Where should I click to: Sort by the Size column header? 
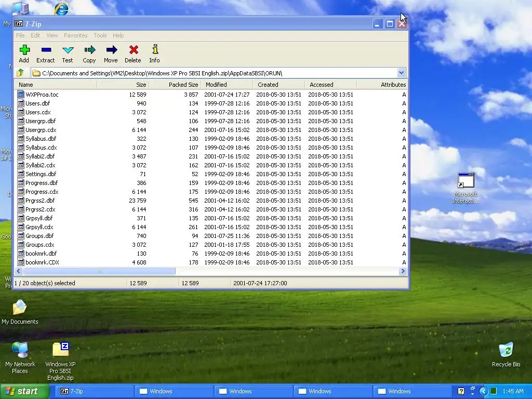pyautogui.click(x=123, y=85)
